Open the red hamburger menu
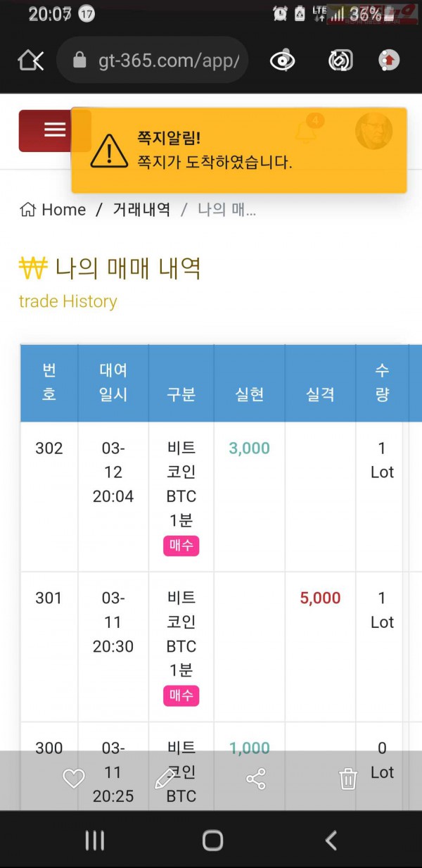The width and height of the screenshot is (422, 868). [54, 130]
